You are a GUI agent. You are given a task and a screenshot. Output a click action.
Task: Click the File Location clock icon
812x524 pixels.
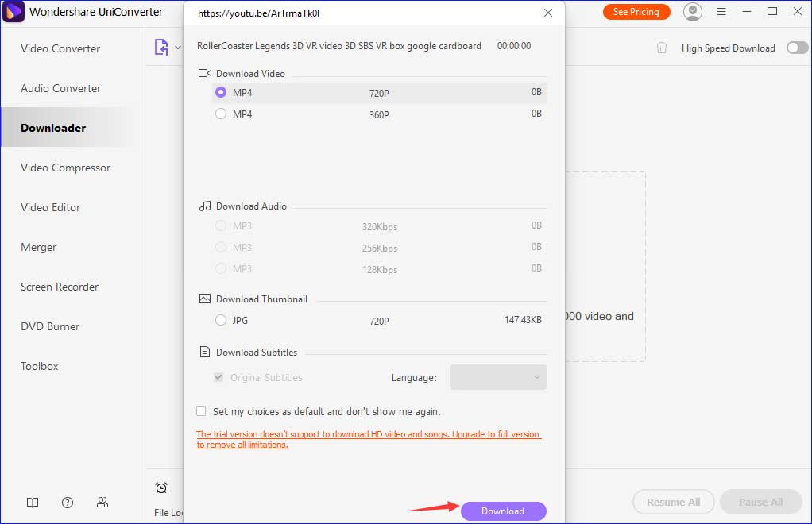(161, 487)
